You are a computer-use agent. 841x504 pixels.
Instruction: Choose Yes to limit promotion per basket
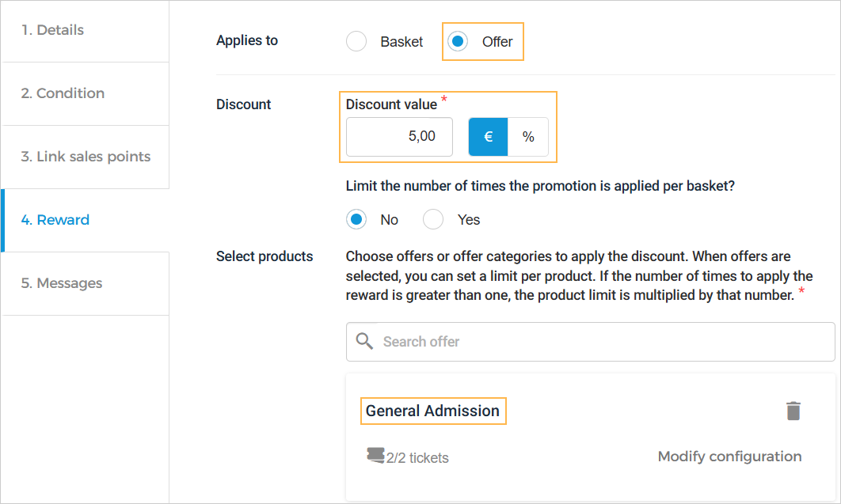pyautogui.click(x=433, y=219)
